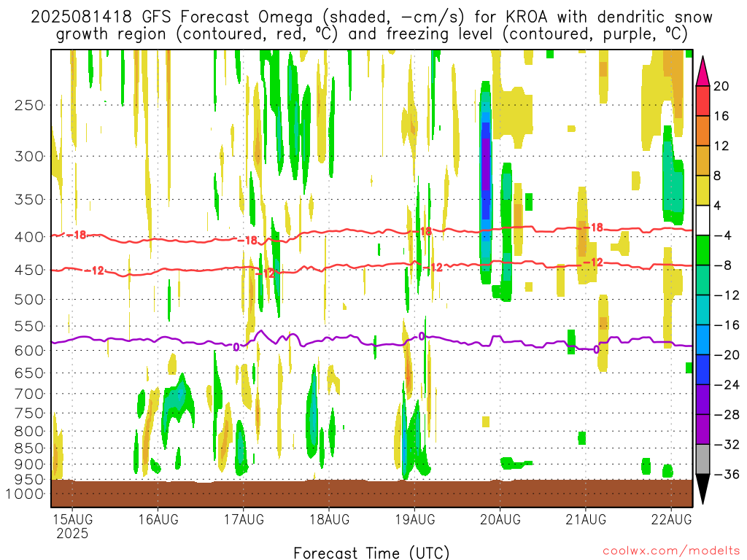Select the 700 pressure level label
Viewport: 747px width, 560px height.
[x=29, y=394]
